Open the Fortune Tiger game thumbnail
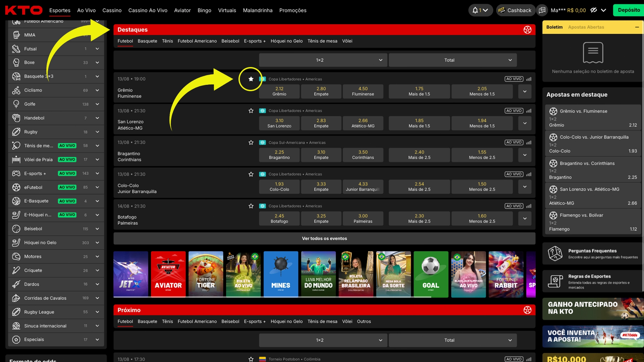644x362 pixels. pos(206,274)
